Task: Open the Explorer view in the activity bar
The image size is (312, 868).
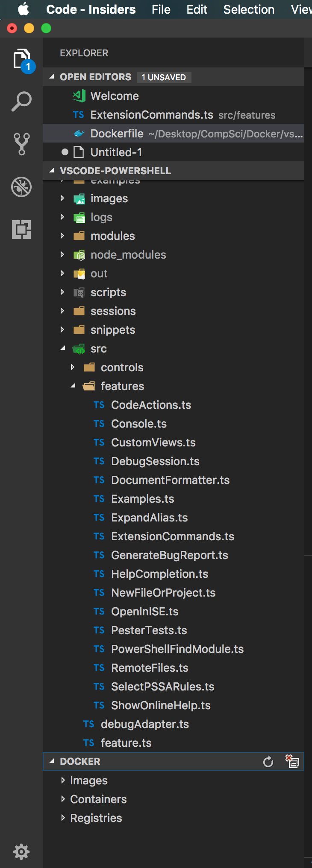Action: [21, 57]
